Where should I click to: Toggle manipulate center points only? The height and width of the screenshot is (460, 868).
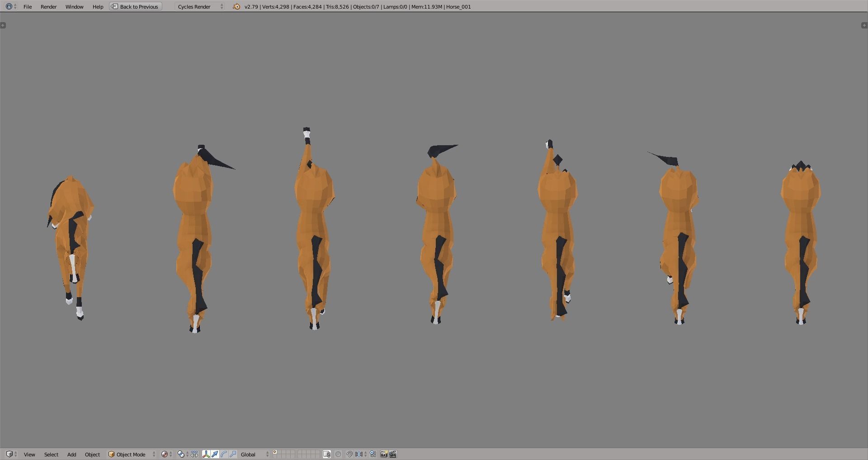pyautogui.click(x=194, y=455)
